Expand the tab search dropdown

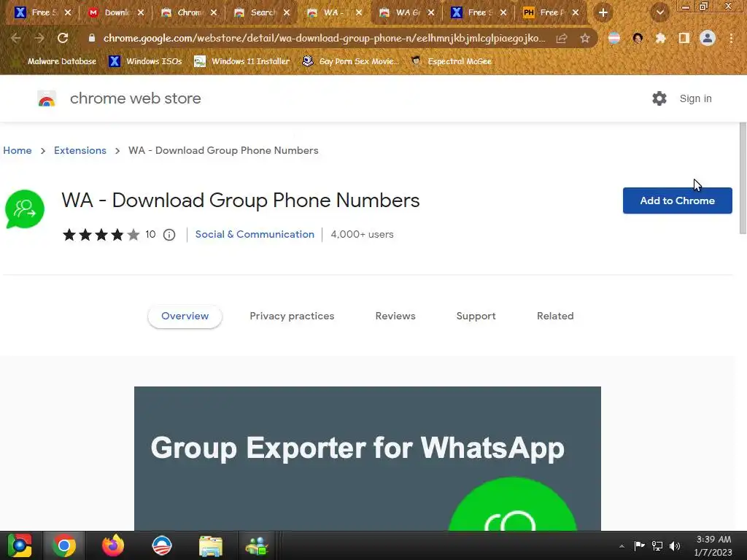[x=659, y=13]
